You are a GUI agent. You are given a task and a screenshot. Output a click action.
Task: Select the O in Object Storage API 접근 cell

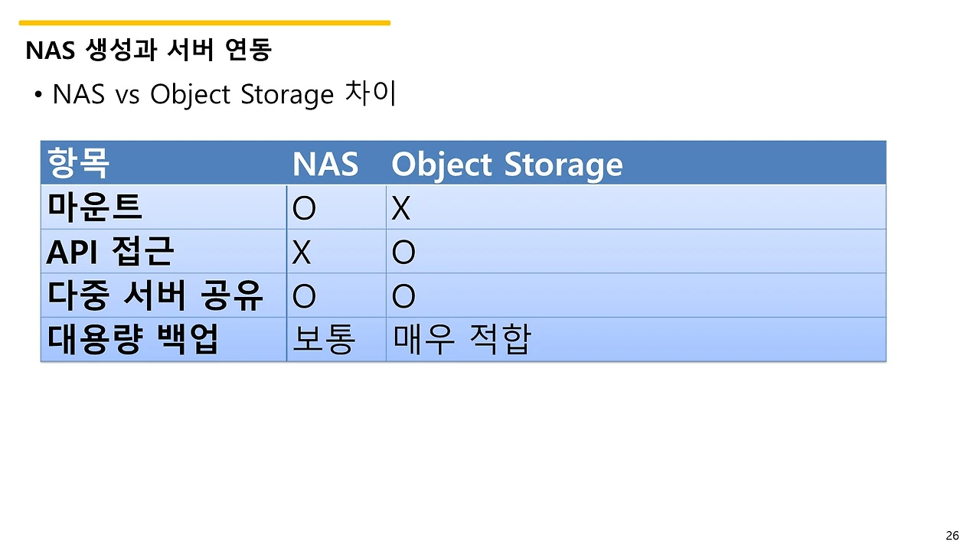click(403, 253)
